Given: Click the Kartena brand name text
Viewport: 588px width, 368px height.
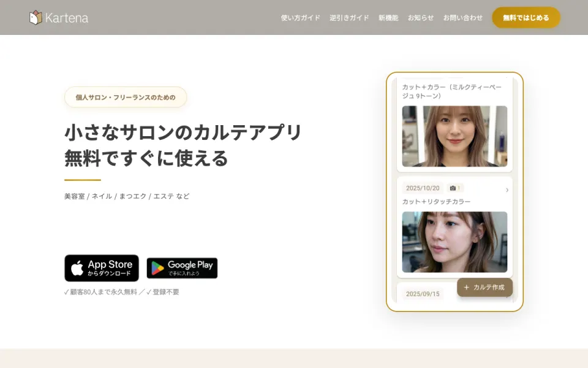Looking at the screenshot, I should 67,18.
